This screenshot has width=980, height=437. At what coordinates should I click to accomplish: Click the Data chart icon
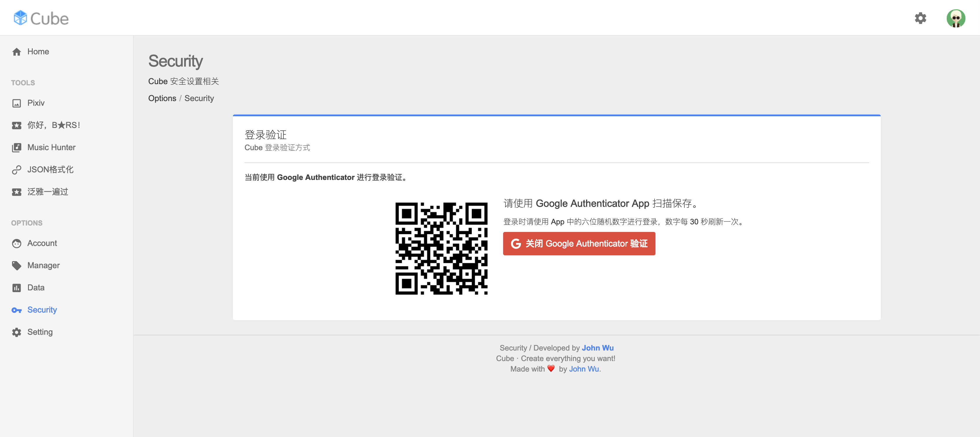(16, 288)
